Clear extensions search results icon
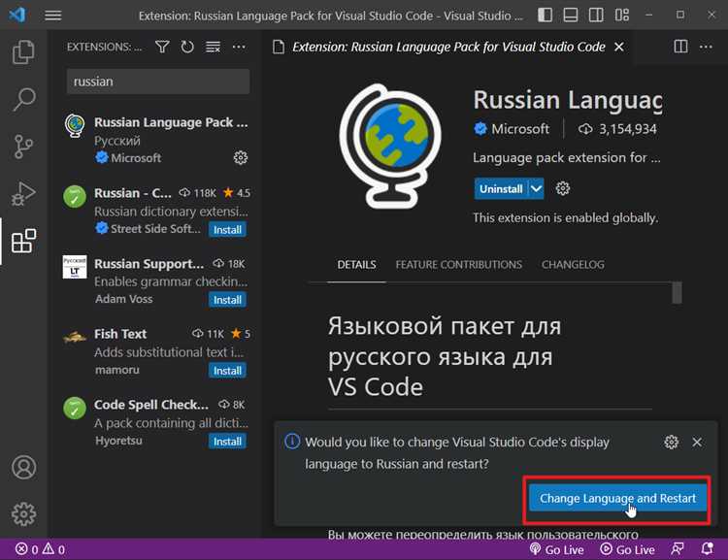 [214, 47]
